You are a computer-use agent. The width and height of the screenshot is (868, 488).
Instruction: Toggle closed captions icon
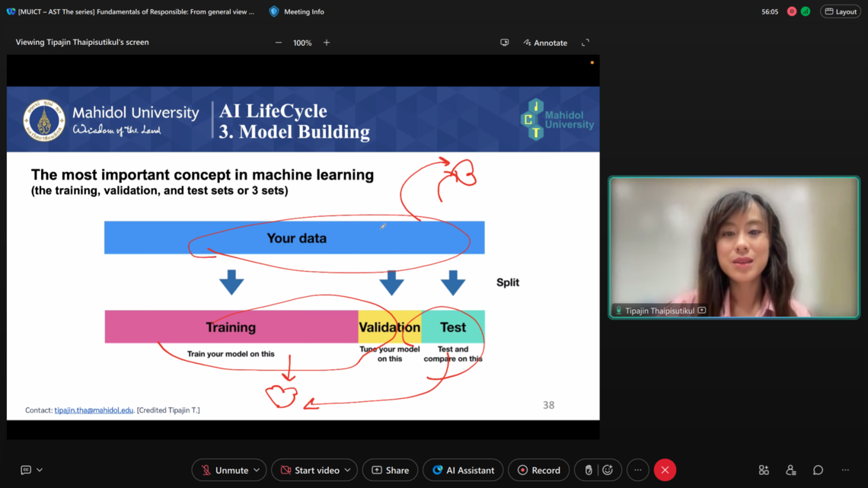(x=26, y=470)
